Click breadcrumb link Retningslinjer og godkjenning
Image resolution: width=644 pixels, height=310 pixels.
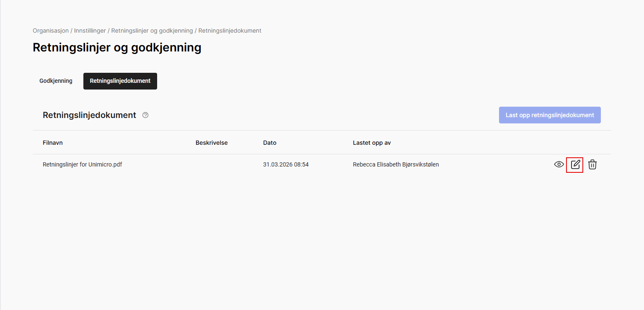[x=152, y=31]
